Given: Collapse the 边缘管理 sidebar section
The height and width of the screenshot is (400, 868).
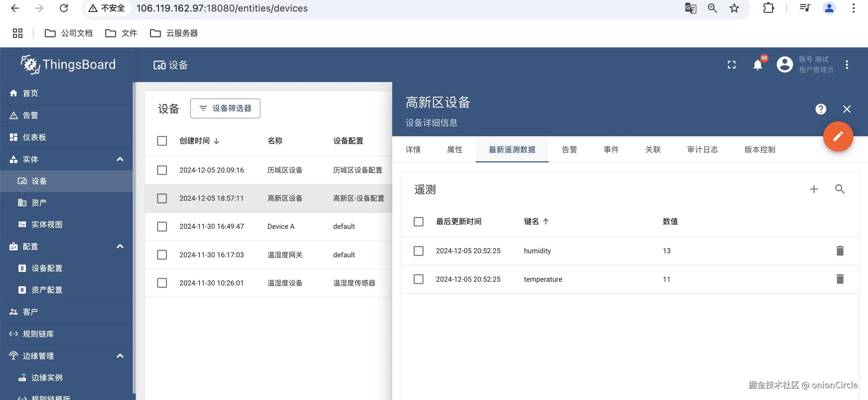Looking at the screenshot, I should click(x=120, y=356).
